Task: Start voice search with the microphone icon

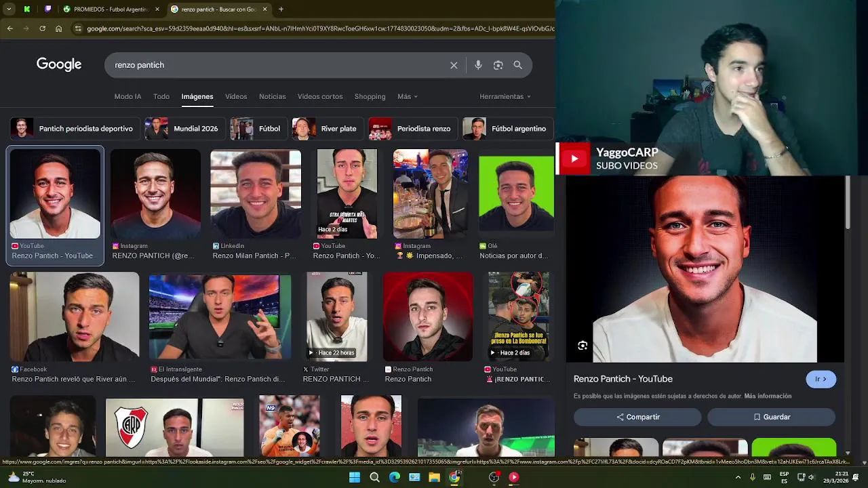Action: point(478,65)
